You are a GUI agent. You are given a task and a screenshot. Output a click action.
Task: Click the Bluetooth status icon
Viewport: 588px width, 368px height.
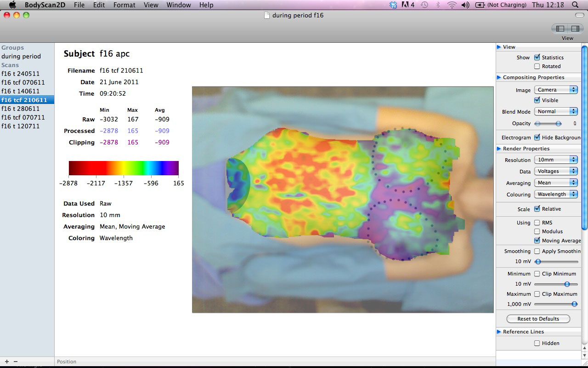(x=439, y=5)
